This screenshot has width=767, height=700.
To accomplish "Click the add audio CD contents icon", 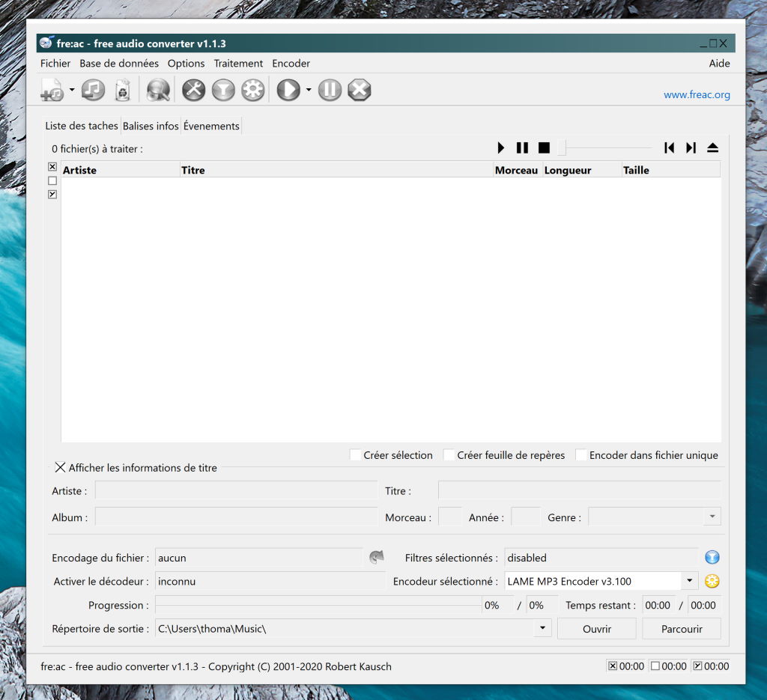I will point(93,90).
